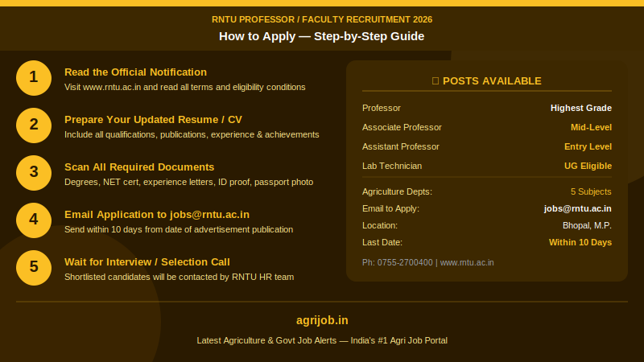
Task: Click the 'Location:' label
Action: tap(380, 225)
